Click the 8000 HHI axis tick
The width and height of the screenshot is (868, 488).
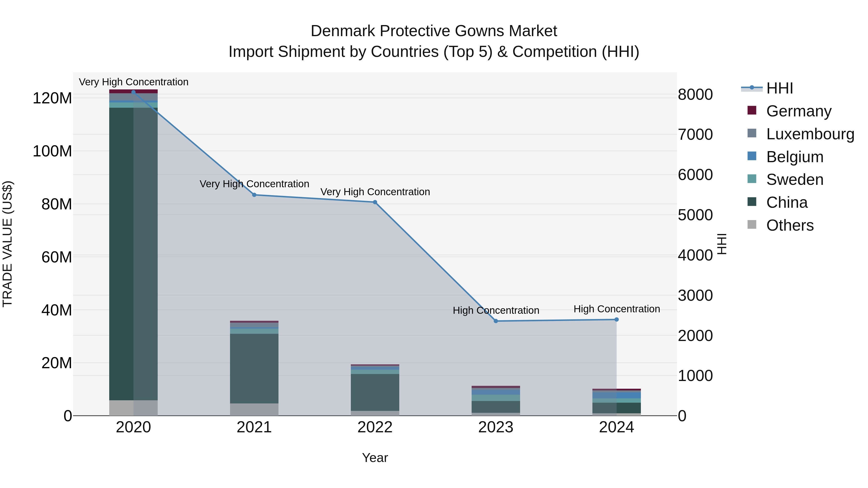[x=695, y=95]
